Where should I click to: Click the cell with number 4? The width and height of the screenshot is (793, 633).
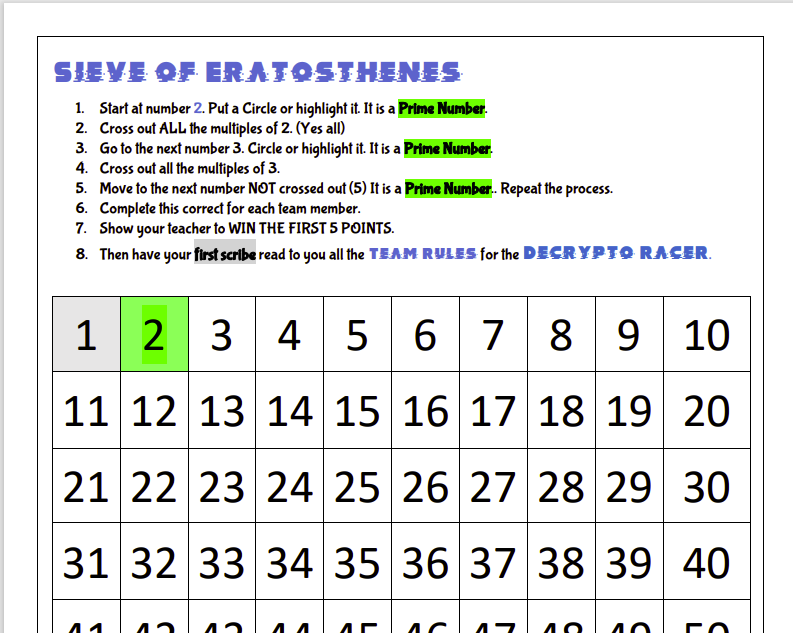(290, 334)
